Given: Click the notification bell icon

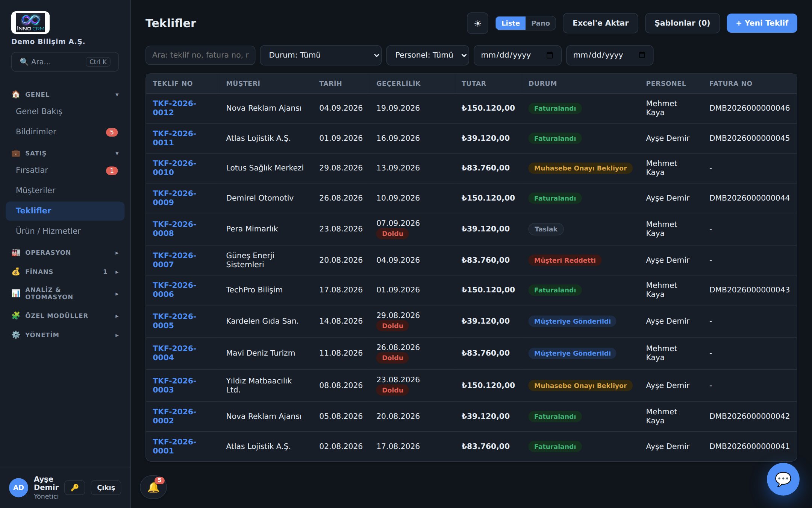Looking at the screenshot, I should tap(153, 487).
